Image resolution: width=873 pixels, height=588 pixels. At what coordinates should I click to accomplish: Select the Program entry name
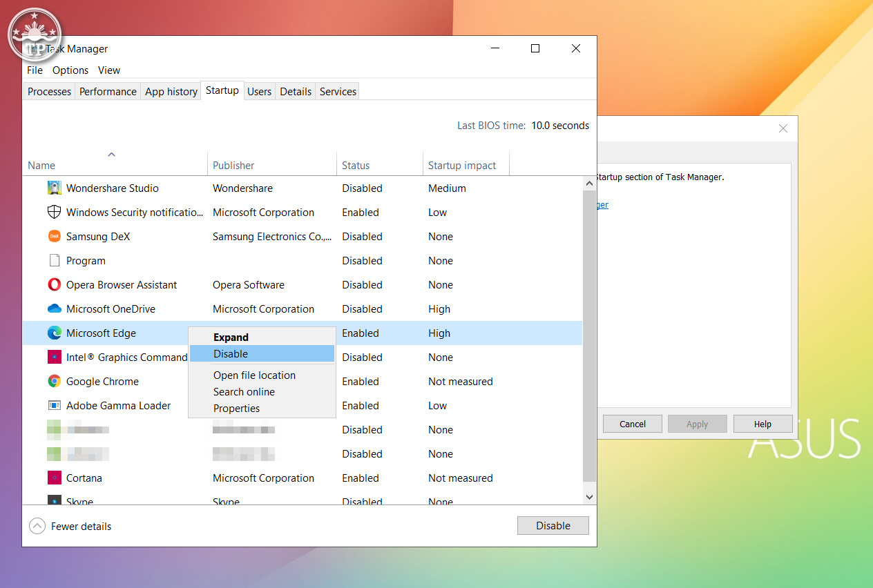click(x=86, y=260)
